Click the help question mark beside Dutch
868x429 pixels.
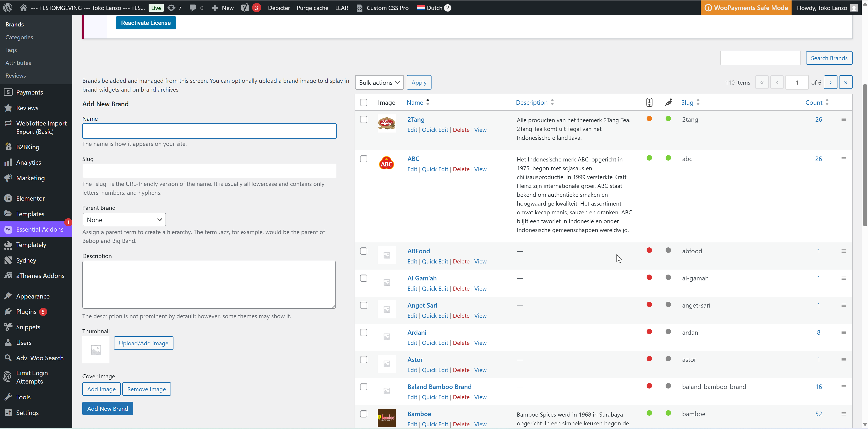pyautogui.click(x=448, y=8)
